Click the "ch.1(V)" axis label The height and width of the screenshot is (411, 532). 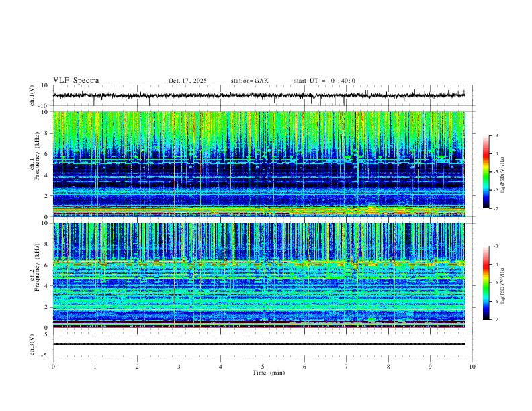pos(32,95)
